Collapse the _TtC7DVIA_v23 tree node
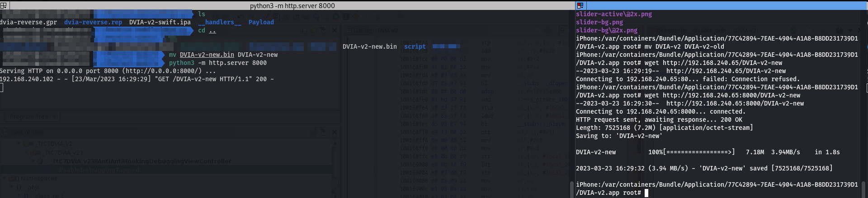Image resolution: width=868 pixels, height=198 pixels. pos(26,152)
